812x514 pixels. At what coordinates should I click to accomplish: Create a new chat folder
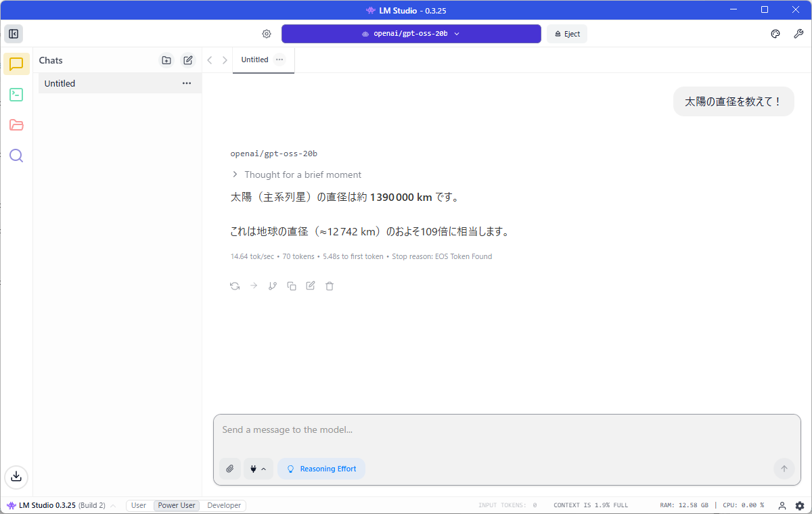166,60
